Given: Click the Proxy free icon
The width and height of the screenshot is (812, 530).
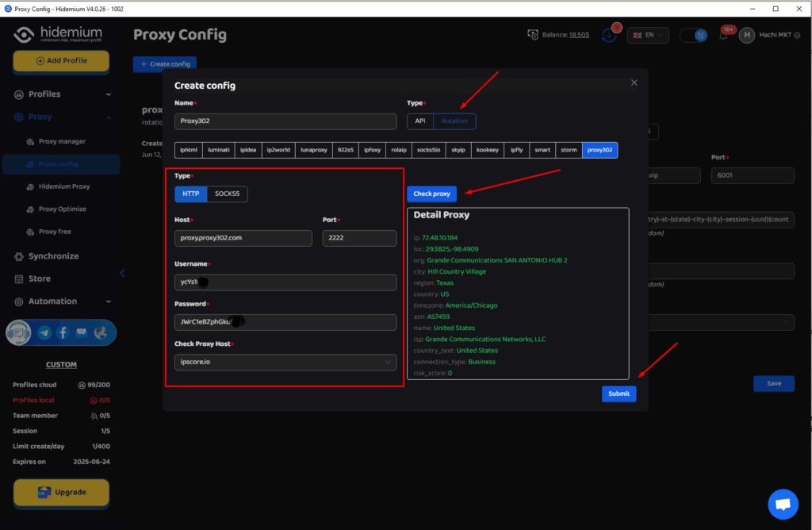Looking at the screenshot, I should tap(30, 232).
